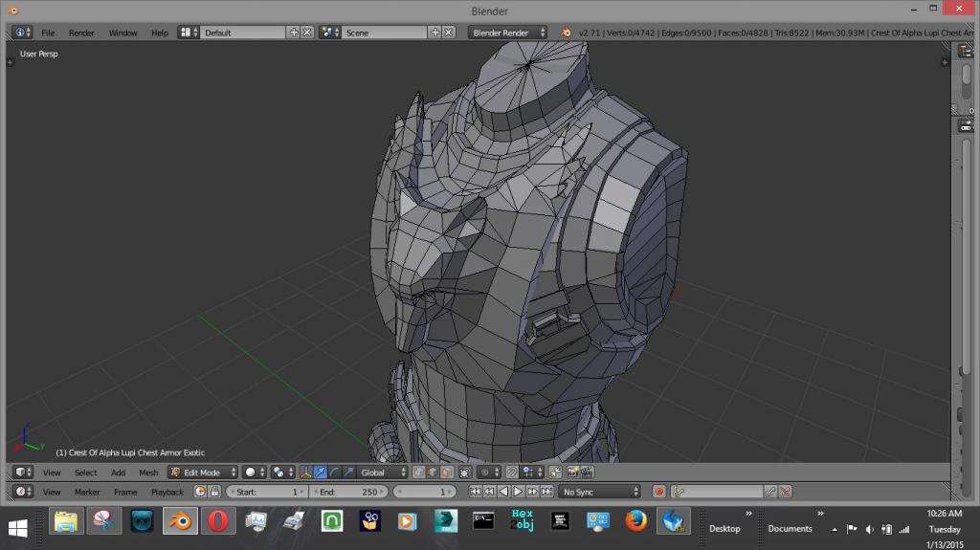Screen dimensions: 980x550
Task: Open the Render menu in the top bar
Action: coord(81,33)
